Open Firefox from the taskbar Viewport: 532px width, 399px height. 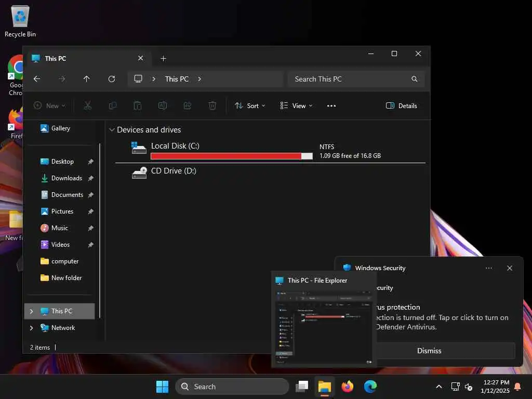coord(347,387)
